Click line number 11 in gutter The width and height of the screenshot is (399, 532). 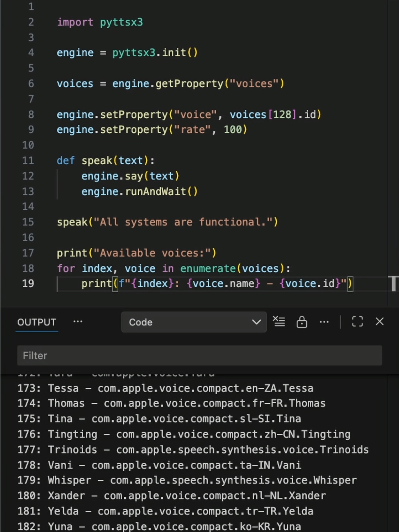28,160
